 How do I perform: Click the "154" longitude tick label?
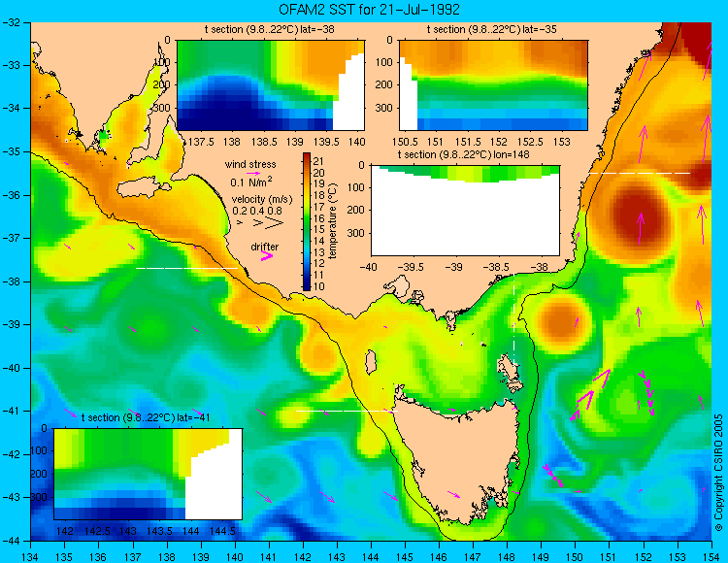click(x=711, y=556)
